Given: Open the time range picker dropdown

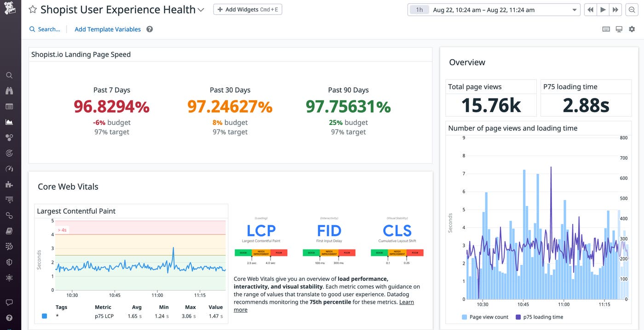Looking at the screenshot, I should coord(574,9).
